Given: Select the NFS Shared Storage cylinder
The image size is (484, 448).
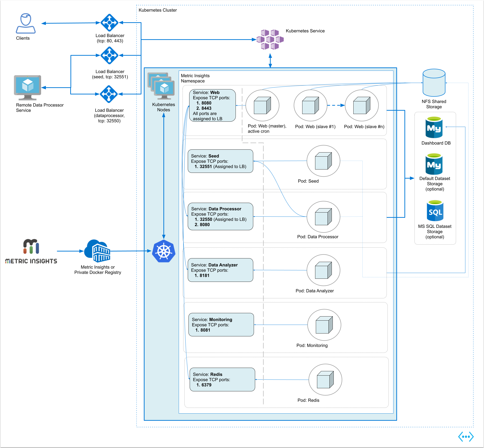Looking at the screenshot, I should pyautogui.click(x=434, y=83).
